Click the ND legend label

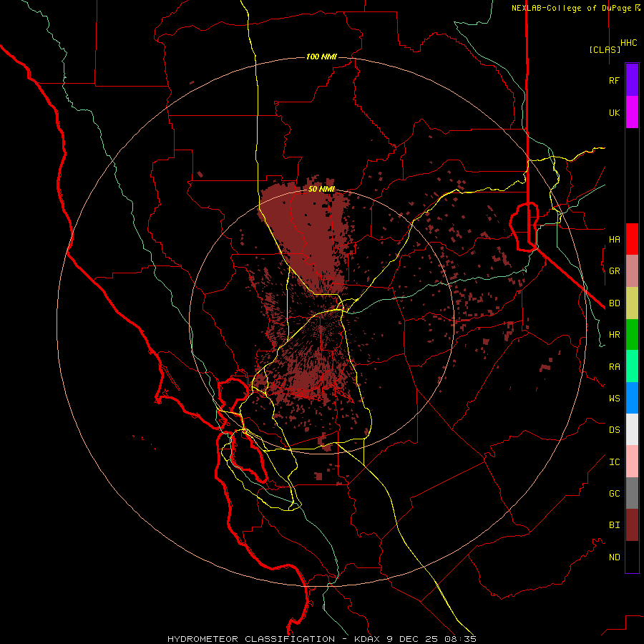[614, 557]
